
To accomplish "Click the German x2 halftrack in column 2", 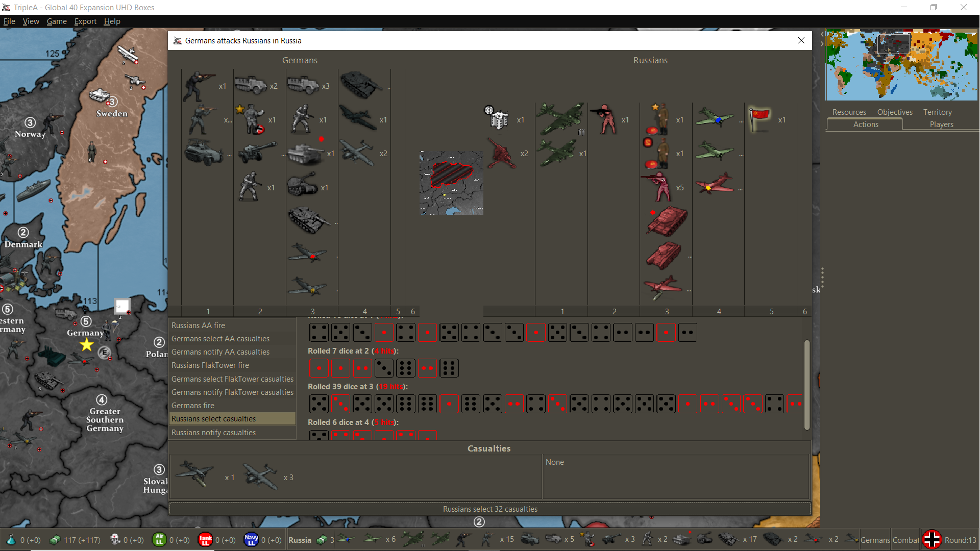I will 251,85.
